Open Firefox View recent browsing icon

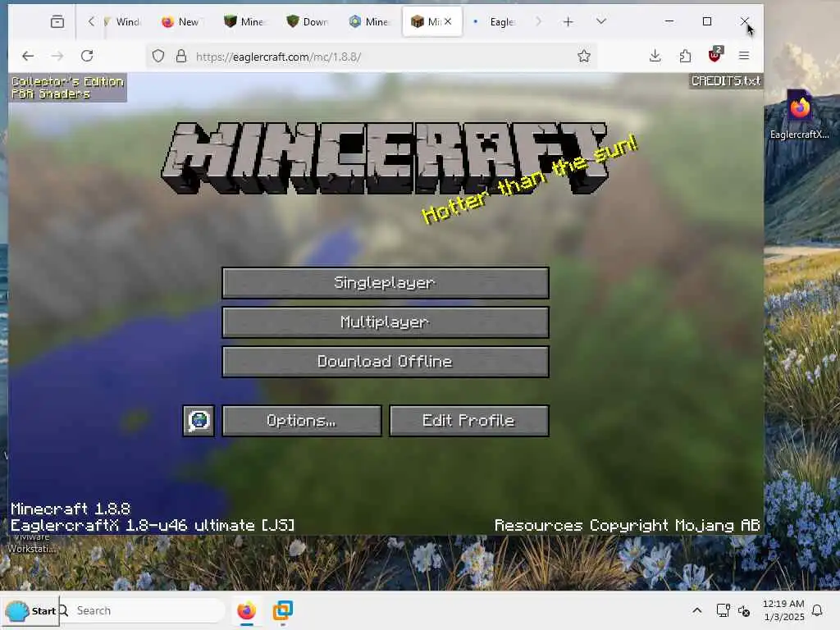57,21
